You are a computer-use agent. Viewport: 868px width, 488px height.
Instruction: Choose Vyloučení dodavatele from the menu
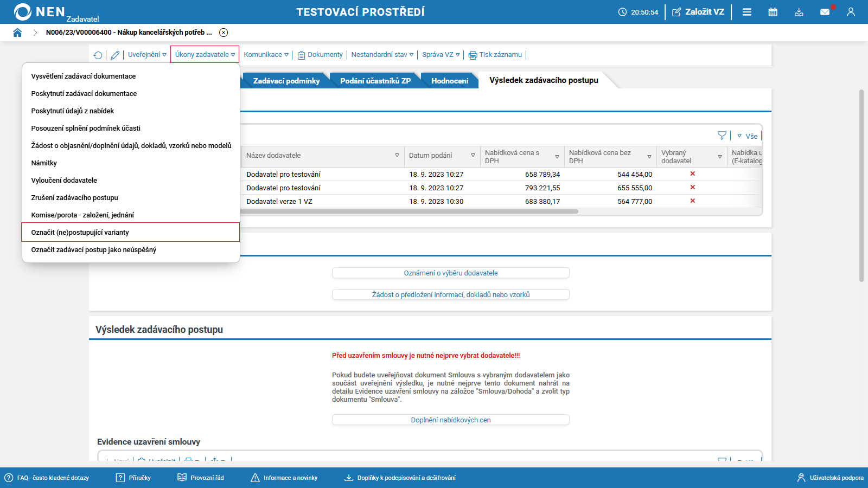(64, 181)
